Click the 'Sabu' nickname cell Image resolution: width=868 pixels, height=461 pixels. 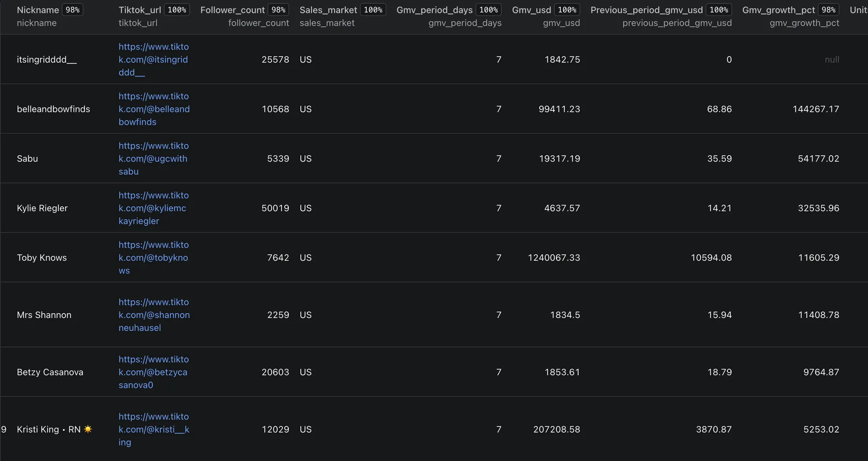click(x=27, y=159)
